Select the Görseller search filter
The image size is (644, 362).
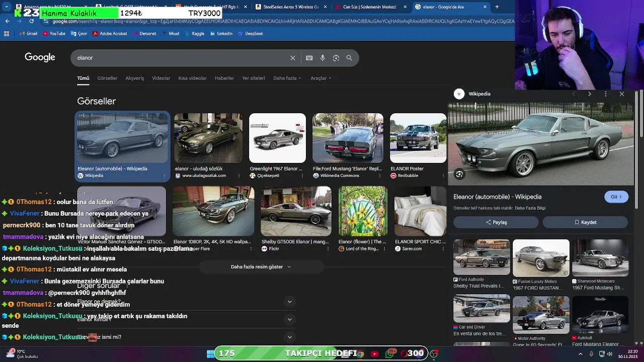(107, 78)
